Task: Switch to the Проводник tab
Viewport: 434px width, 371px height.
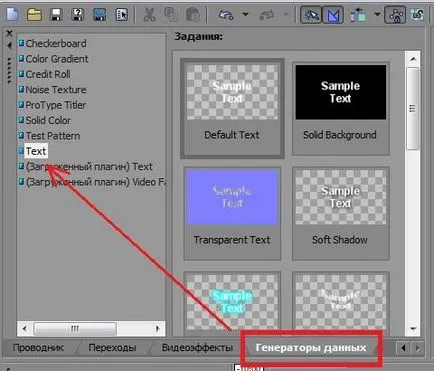Action: pos(38,348)
